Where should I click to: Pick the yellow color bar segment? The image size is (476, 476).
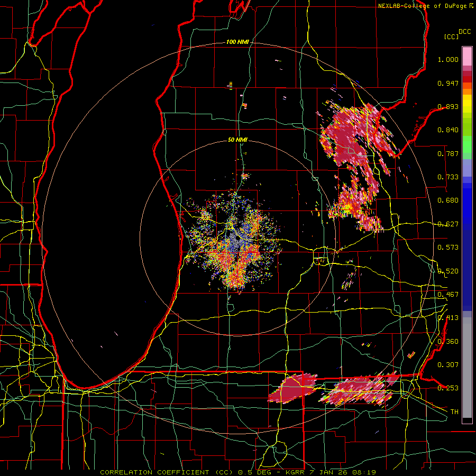467,104
